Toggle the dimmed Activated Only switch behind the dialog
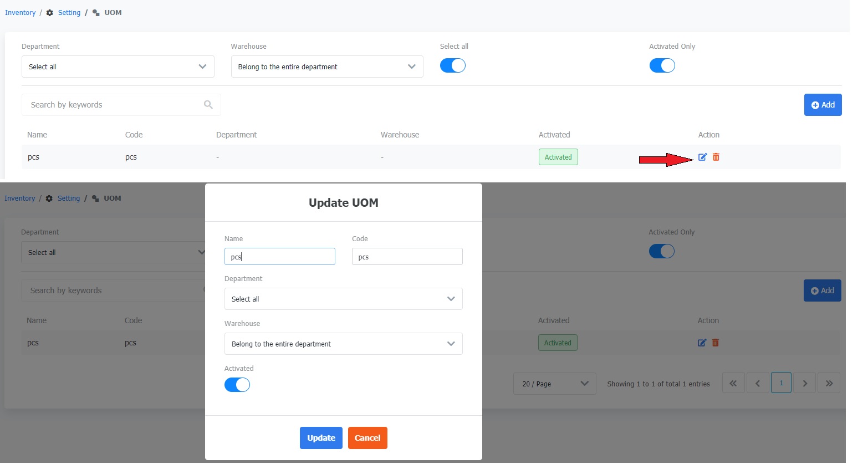This screenshot has width=868, height=464. tap(661, 251)
